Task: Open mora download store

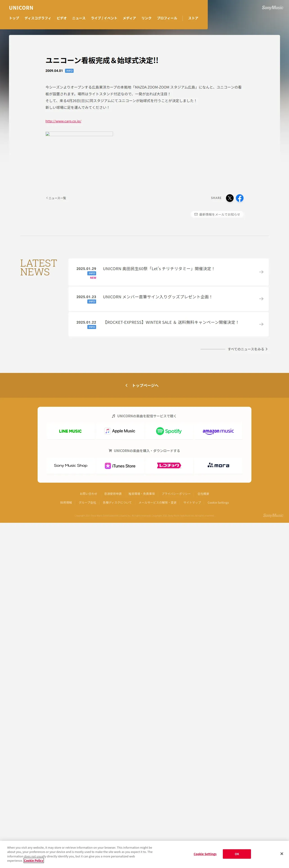Action: pyautogui.click(x=218, y=466)
